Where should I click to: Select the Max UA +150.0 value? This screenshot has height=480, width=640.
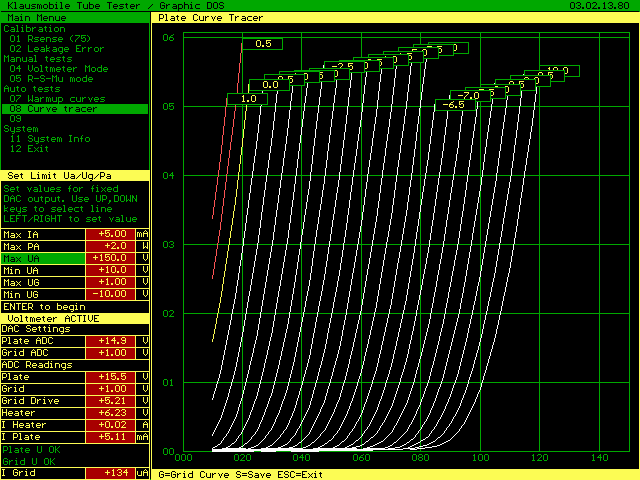click(x=111, y=258)
